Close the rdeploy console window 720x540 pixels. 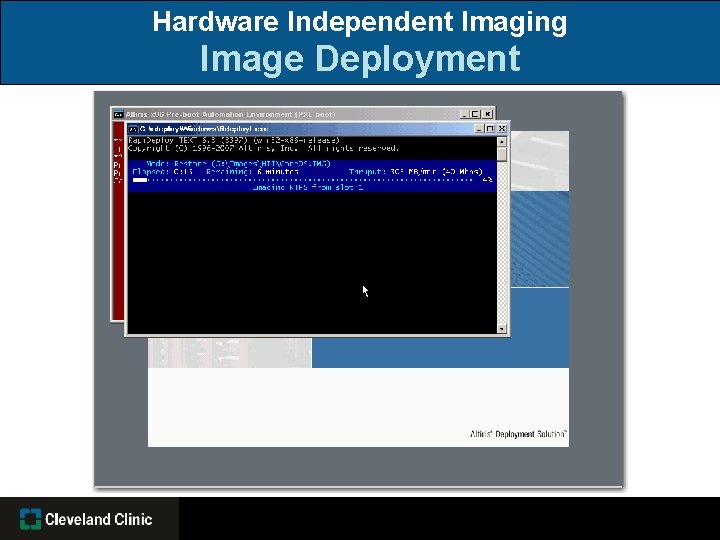[x=502, y=129]
